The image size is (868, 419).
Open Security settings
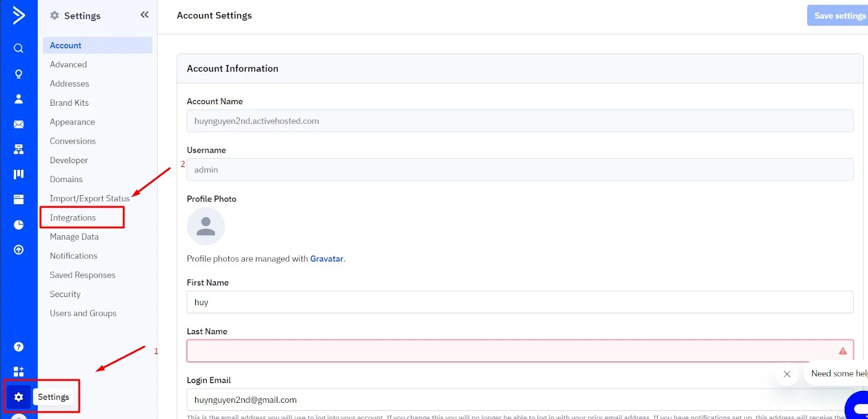pyautogui.click(x=65, y=294)
